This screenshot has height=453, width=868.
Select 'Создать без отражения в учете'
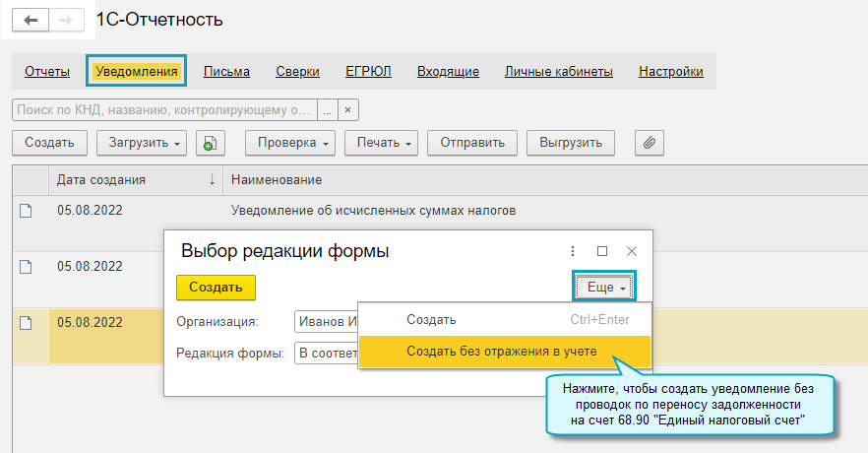point(501,351)
